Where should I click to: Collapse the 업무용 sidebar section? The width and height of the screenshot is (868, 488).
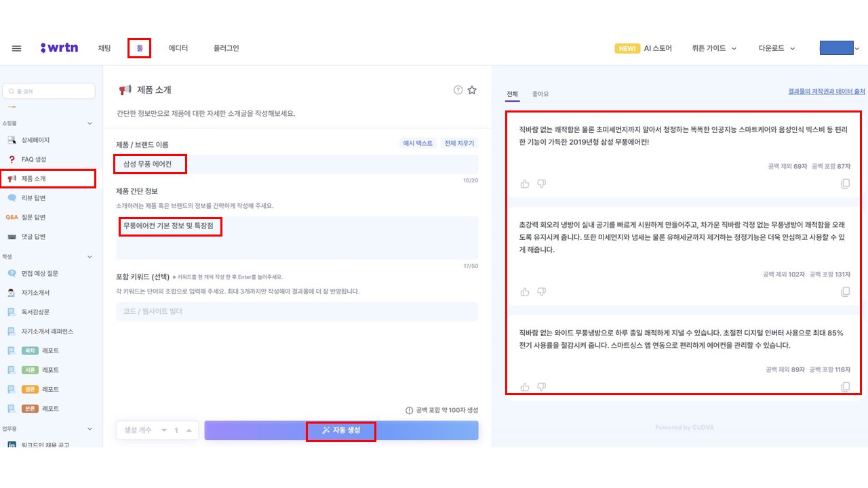90,428
